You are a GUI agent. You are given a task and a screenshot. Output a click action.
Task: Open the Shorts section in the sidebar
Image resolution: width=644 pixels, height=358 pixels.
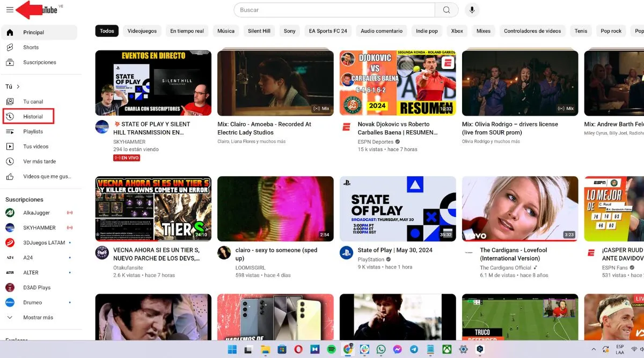(x=31, y=47)
